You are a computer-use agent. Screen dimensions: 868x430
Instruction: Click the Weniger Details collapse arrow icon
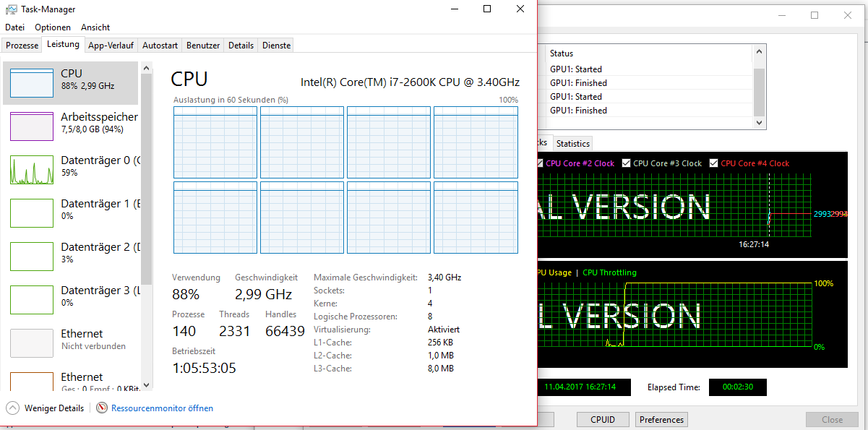point(13,408)
